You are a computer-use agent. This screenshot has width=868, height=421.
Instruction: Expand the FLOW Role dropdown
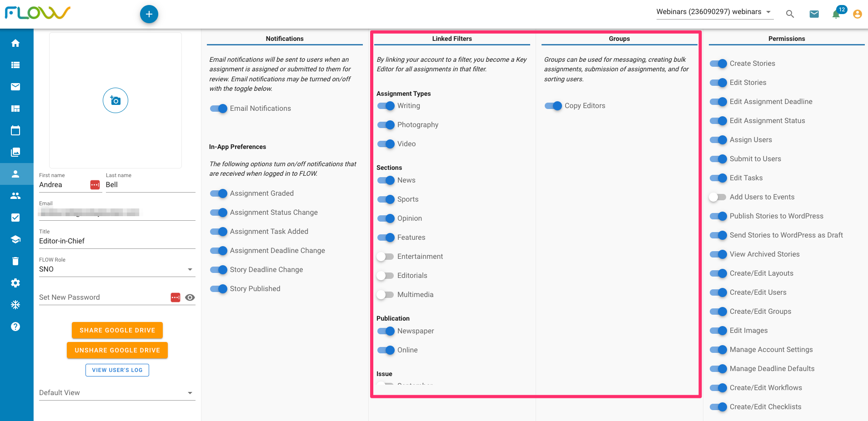pyautogui.click(x=117, y=269)
